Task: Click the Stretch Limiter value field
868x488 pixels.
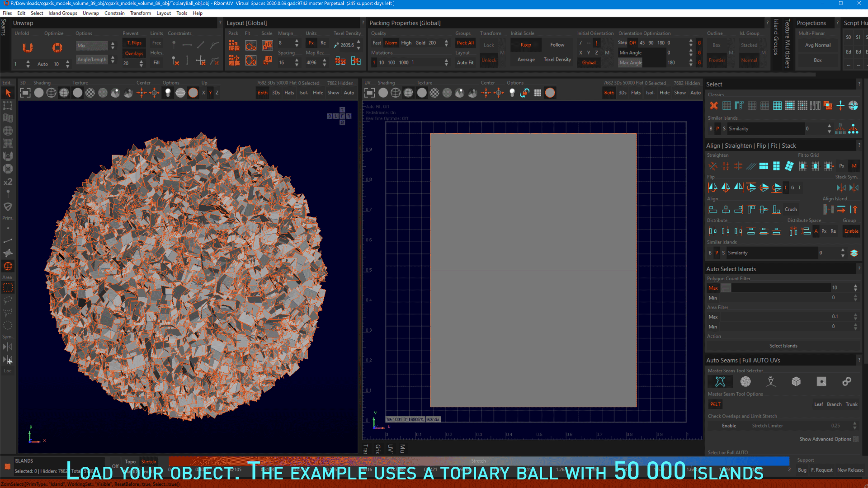Action: pyautogui.click(x=835, y=426)
